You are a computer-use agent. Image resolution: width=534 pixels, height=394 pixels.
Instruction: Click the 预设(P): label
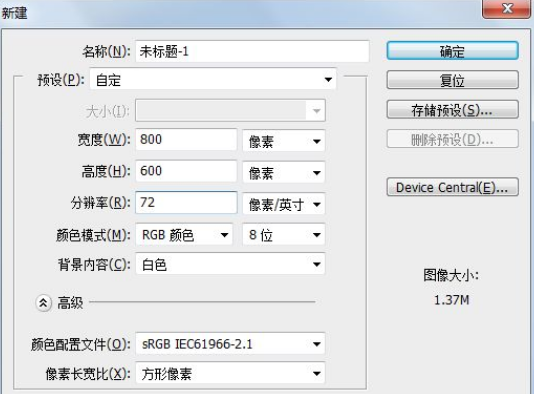click(61, 80)
